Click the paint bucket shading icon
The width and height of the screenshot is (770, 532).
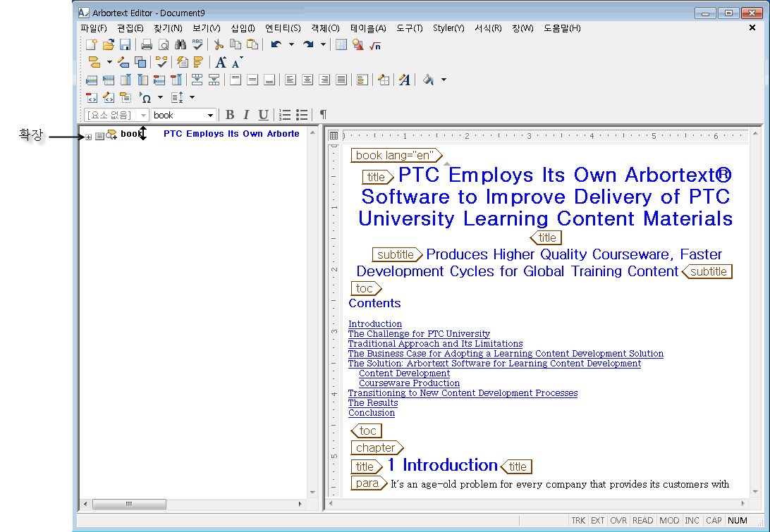pos(428,80)
